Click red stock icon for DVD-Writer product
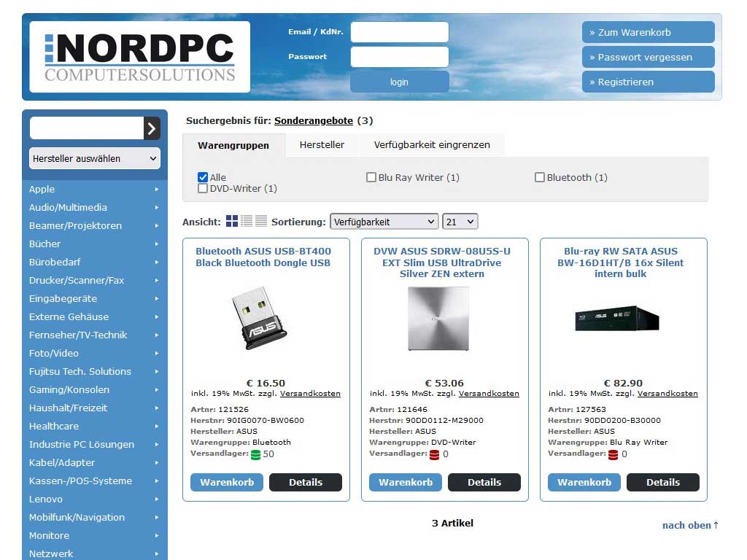The height and width of the screenshot is (560, 747). tap(435, 455)
